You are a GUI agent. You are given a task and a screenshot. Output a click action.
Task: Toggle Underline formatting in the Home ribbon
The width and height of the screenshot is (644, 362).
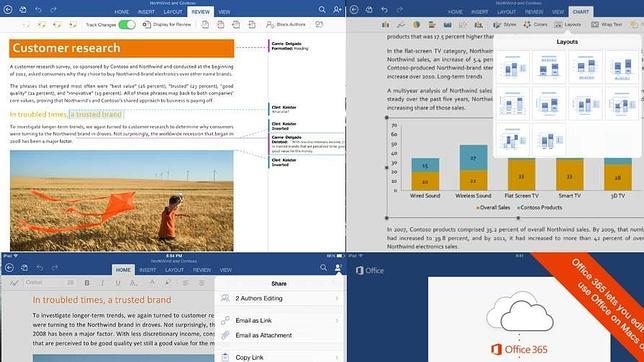point(118,283)
